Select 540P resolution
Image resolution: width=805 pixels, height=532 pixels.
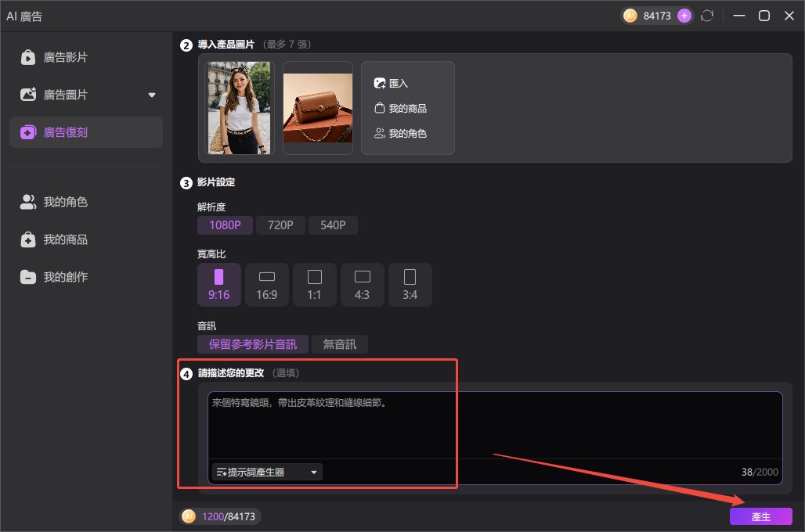(x=333, y=225)
